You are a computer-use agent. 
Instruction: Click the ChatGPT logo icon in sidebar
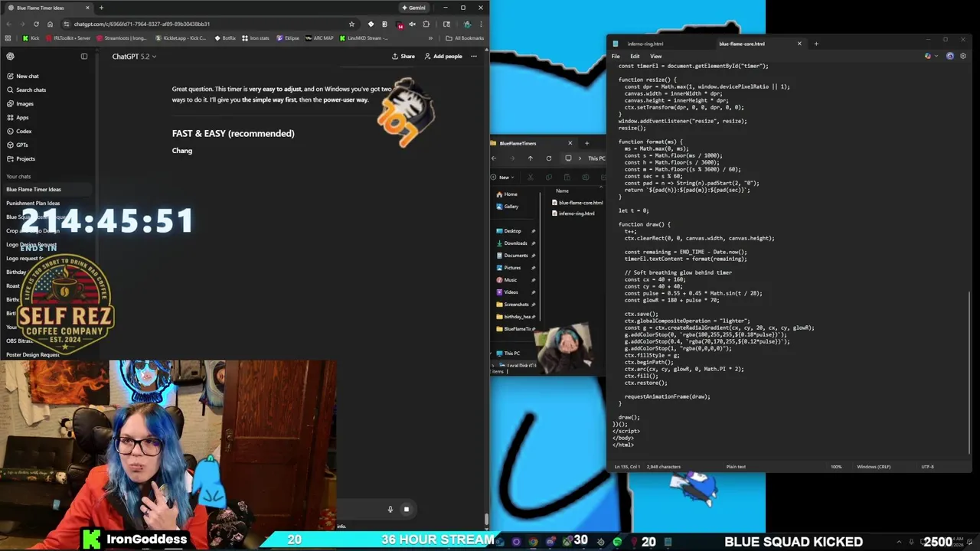click(x=11, y=56)
